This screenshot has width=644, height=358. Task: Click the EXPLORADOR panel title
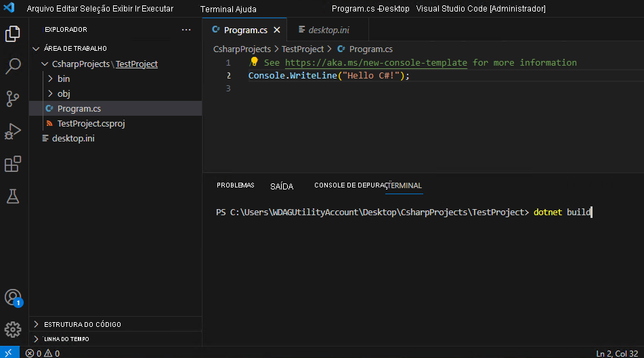[66, 30]
